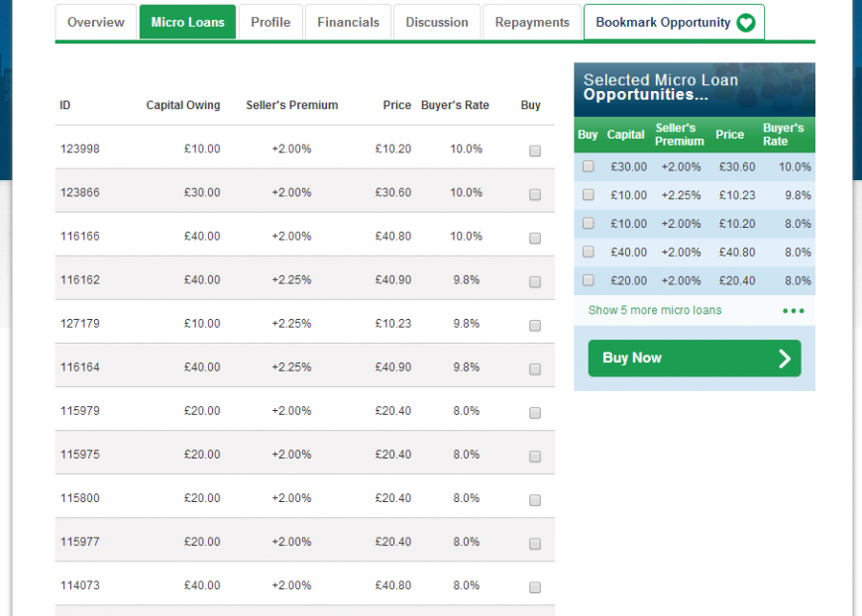Click the Buyer's Rate column header
This screenshot has height=616, width=862.
(455, 105)
